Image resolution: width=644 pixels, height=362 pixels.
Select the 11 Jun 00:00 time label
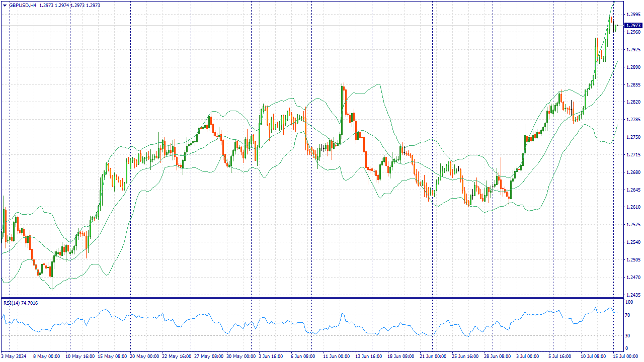[x=337, y=356]
